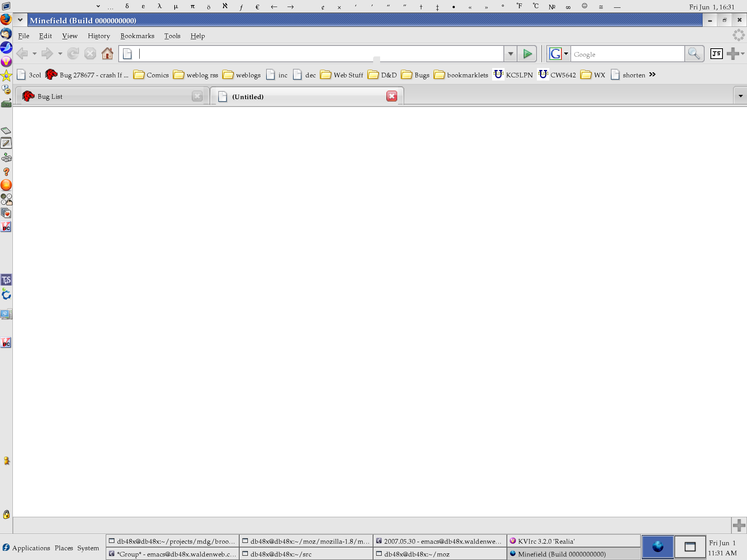Open the inc bookmarklet
This screenshot has width=747, height=560.
coord(277,75)
